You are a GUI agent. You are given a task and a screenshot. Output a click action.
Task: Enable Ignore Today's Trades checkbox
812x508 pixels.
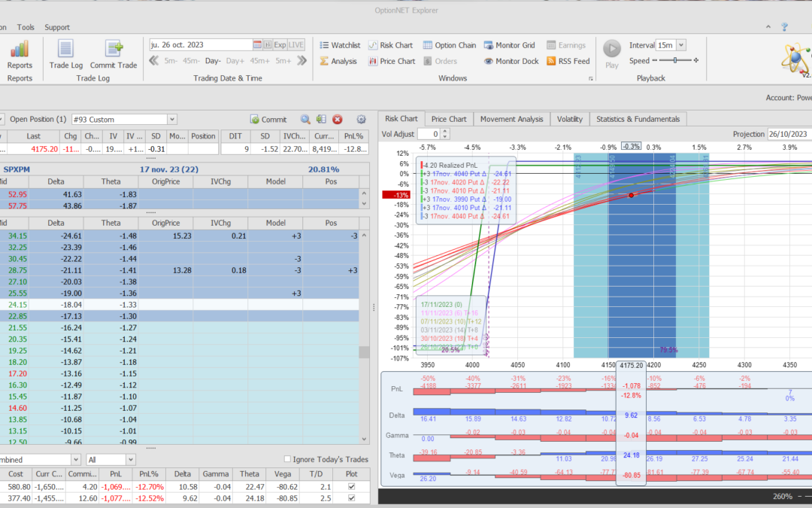click(x=288, y=459)
